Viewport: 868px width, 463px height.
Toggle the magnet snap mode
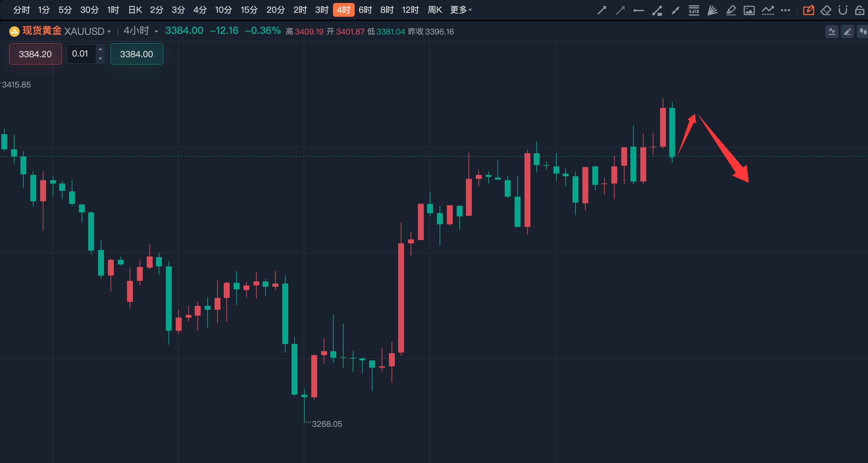tap(843, 11)
